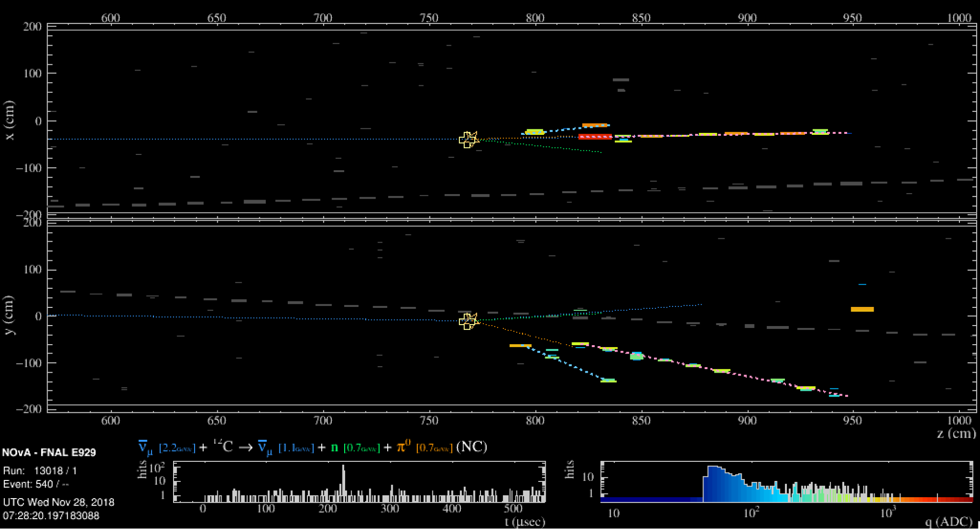This screenshot has width=980, height=529.
Task: Select the red high-charge hit in the x view
Action: point(595,137)
